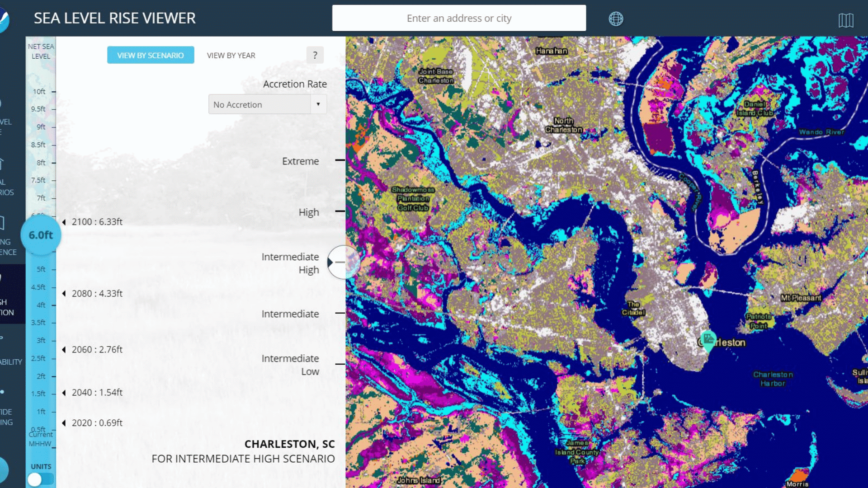Click the Charleston map pin marker
The height and width of the screenshot is (488, 868).
tap(708, 340)
